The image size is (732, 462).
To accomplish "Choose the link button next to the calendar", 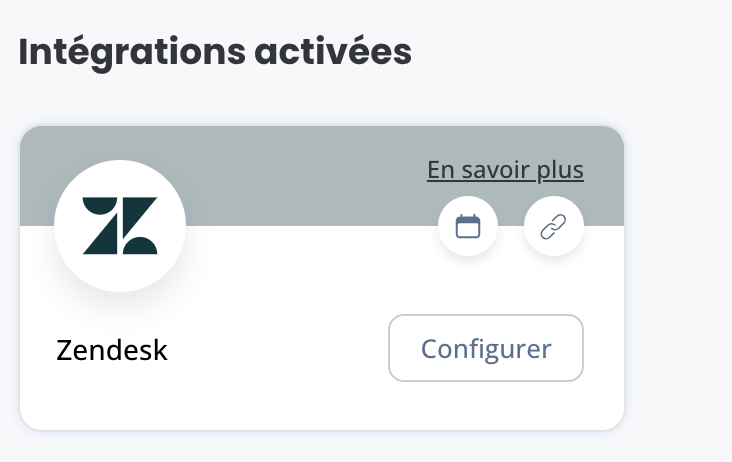I will pyautogui.click(x=554, y=226).
